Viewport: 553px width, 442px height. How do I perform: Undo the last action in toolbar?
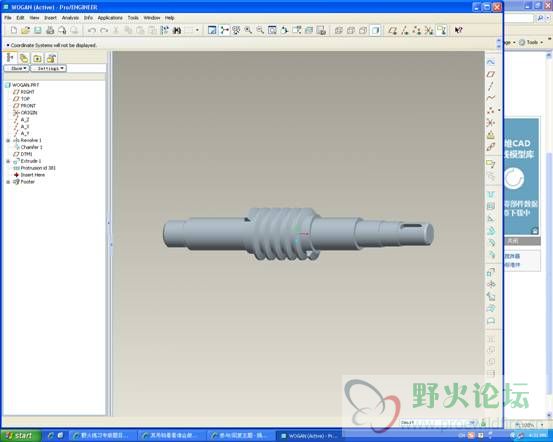point(92,30)
